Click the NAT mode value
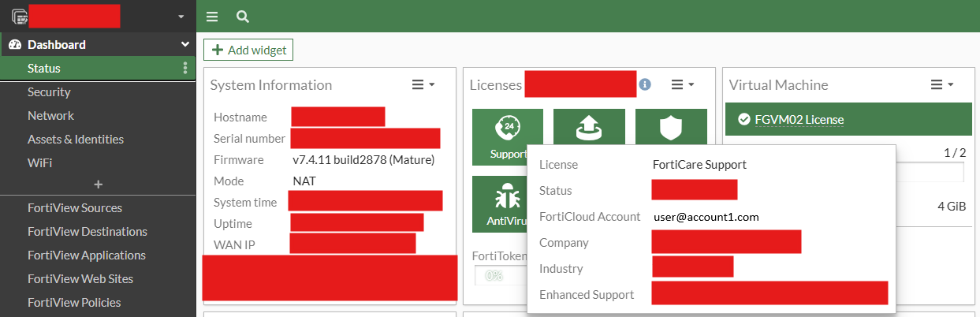Image resolution: width=980 pixels, height=317 pixels. click(304, 181)
